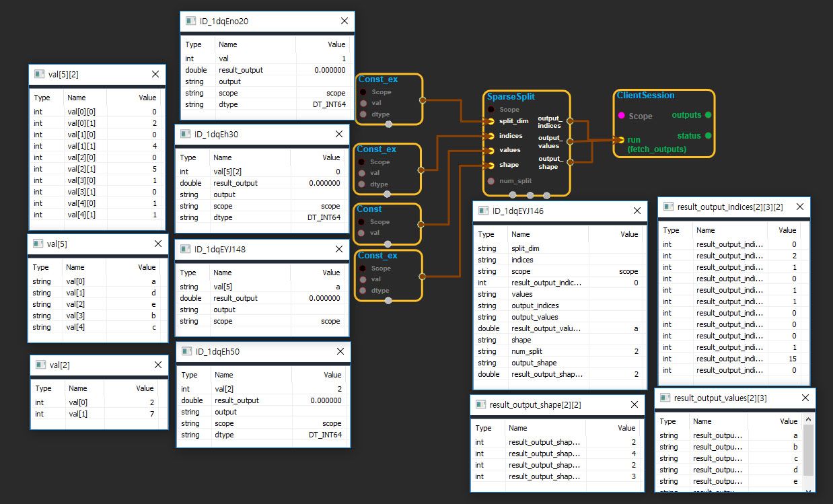Select the SparseSplit node title
The width and height of the screenshot is (833, 504).
click(x=511, y=97)
